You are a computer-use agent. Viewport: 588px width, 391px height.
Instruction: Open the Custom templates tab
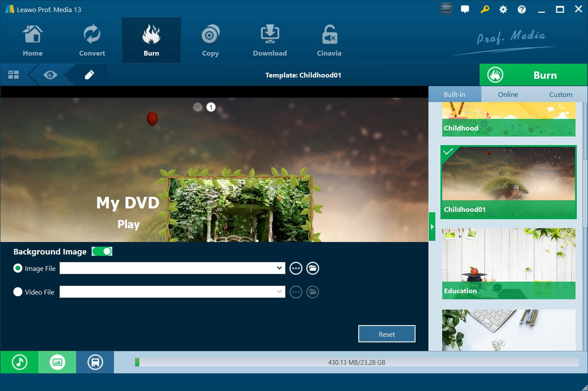560,94
